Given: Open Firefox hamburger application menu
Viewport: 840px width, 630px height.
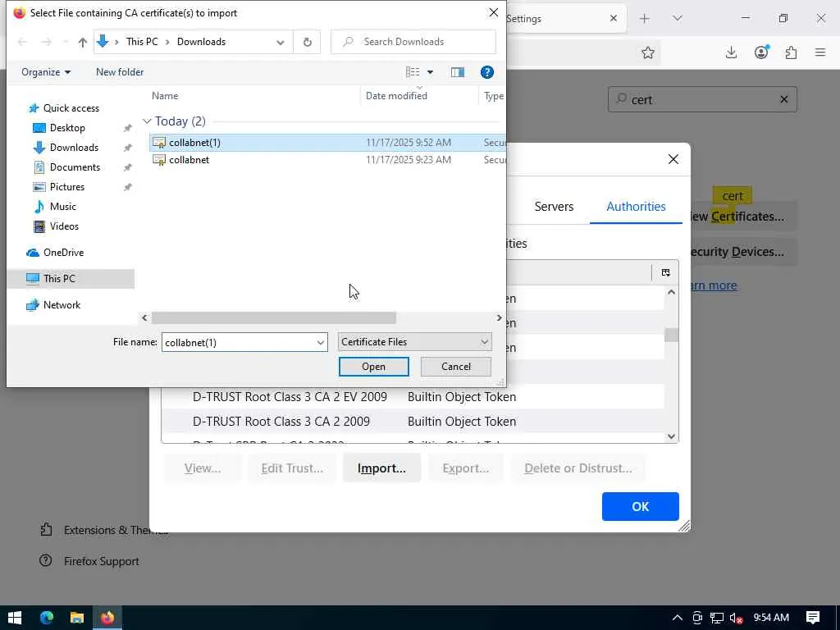Looking at the screenshot, I should [820, 52].
